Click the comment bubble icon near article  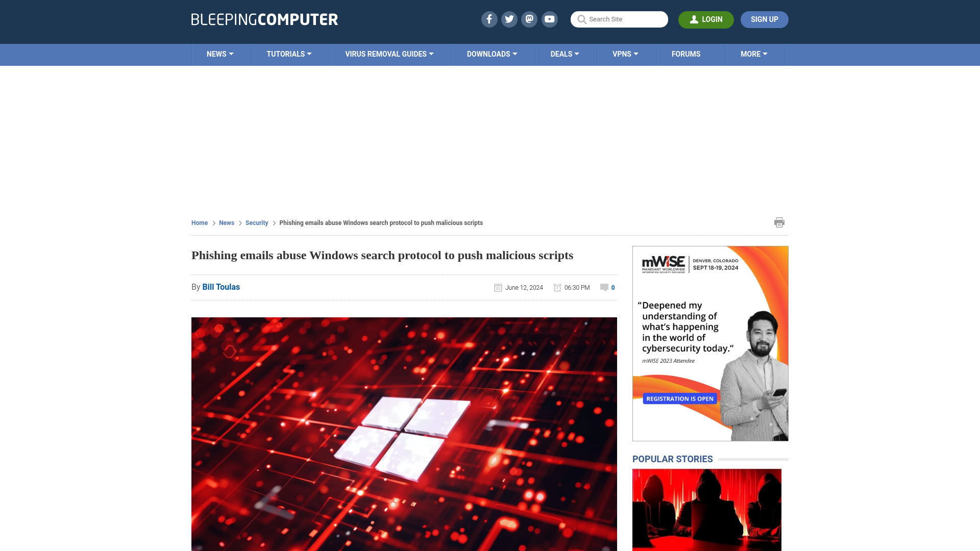click(x=603, y=287)
